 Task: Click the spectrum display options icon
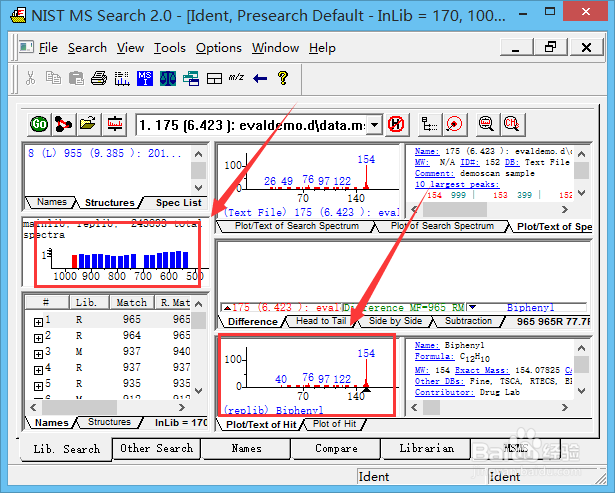(x=115, y=124)
